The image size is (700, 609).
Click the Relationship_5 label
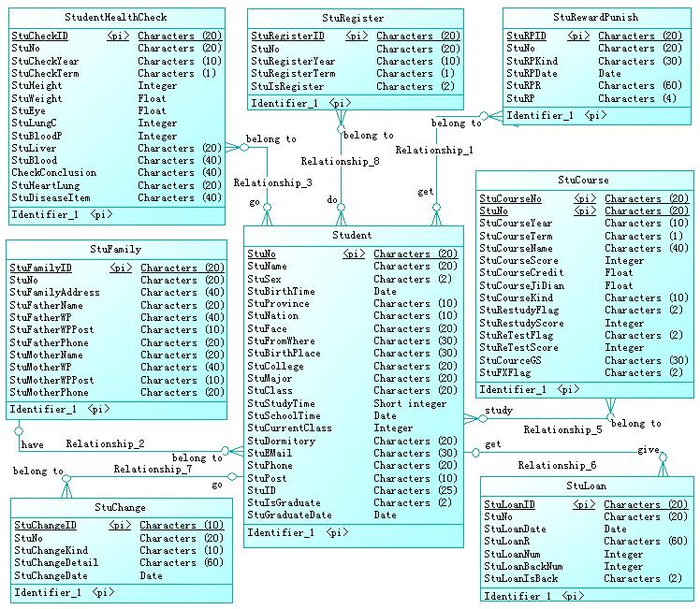pos(562,430)
